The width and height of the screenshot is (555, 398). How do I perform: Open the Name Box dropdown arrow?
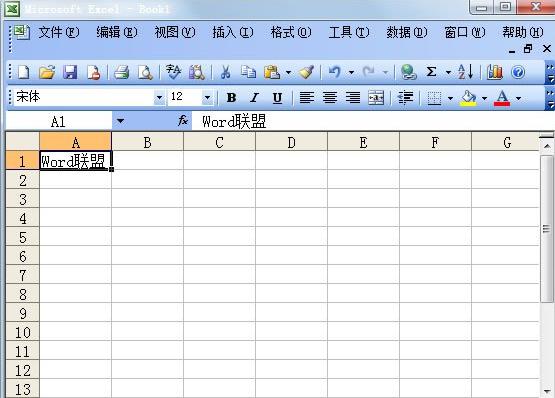(120, 121)
